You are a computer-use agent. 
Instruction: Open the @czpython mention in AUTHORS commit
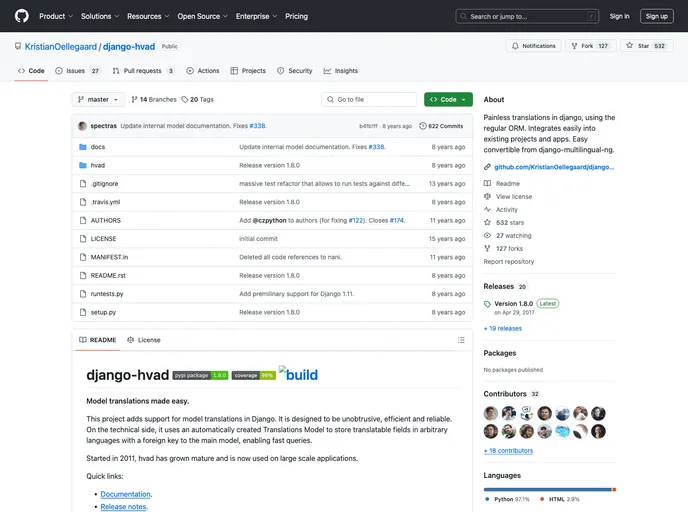click(269, 221)
